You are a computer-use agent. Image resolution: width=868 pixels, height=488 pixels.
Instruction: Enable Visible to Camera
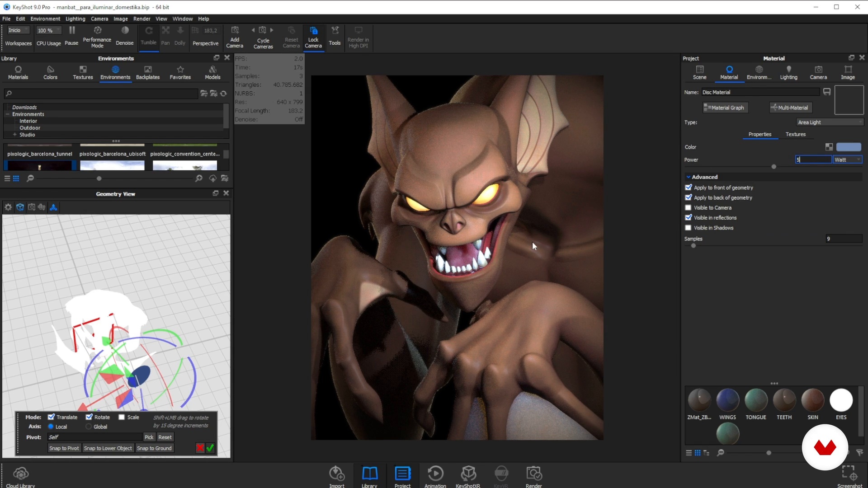(688, 207)
